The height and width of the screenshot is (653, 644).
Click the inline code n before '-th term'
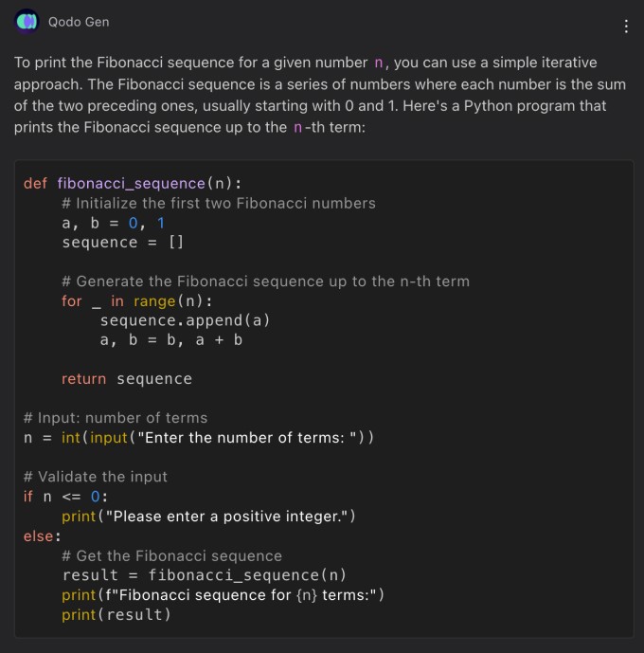point(297,127)
